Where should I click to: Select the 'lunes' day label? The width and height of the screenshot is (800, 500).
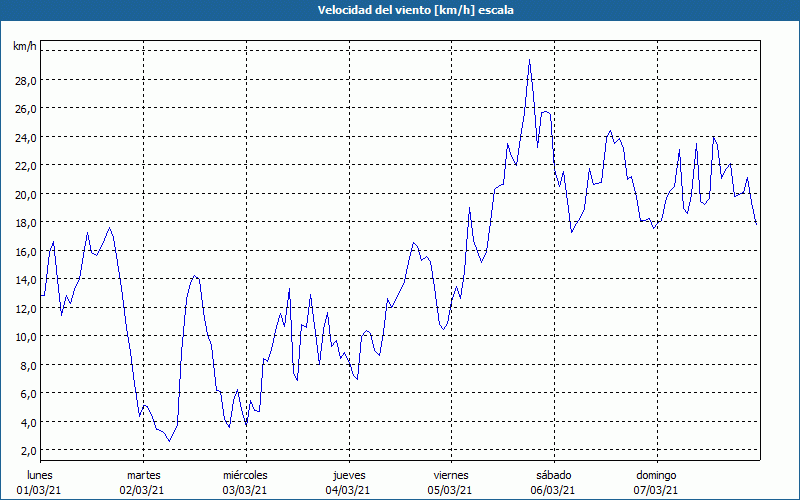pos(41,475)
